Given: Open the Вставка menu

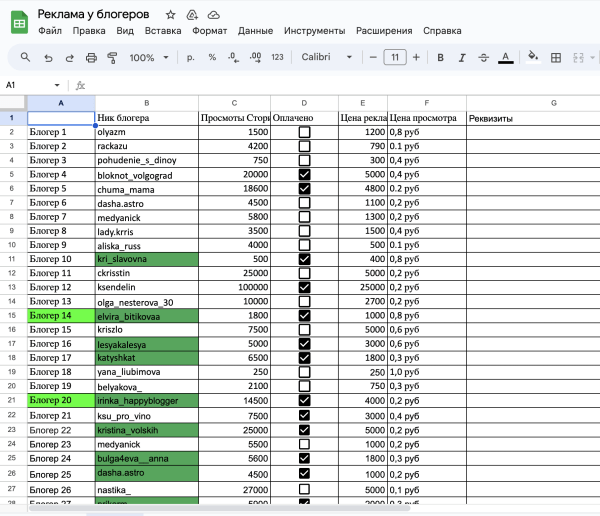Looking at the screenshot, I should pyautogui.click(x=163, y=31).
